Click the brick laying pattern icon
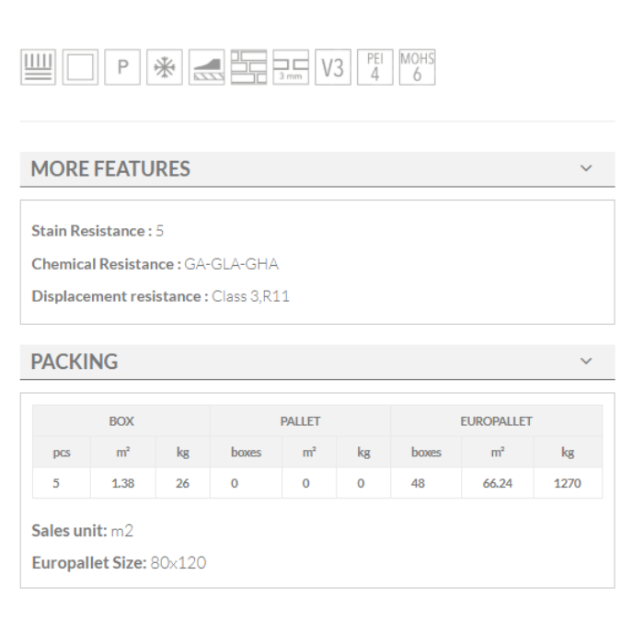 [x=248, y=69]
